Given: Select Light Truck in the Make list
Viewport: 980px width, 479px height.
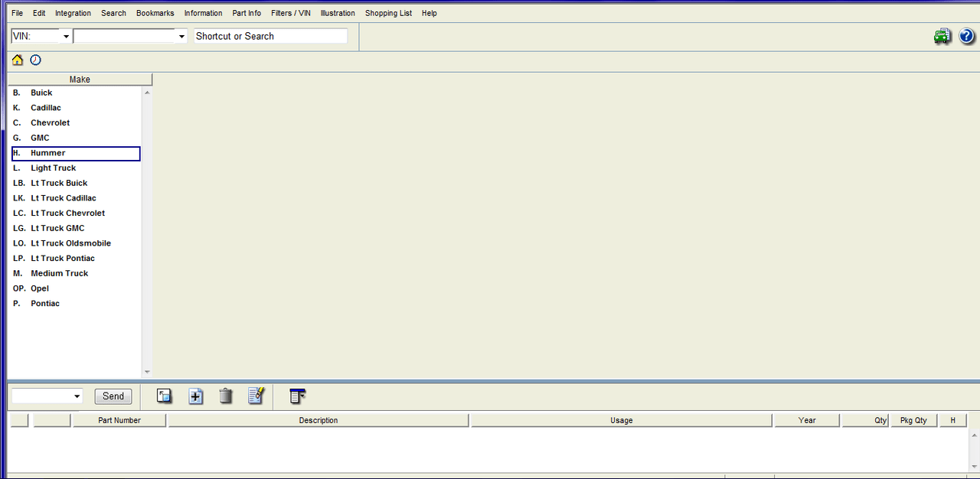Looking at the screenshot, I should click(x=75, y=168).
